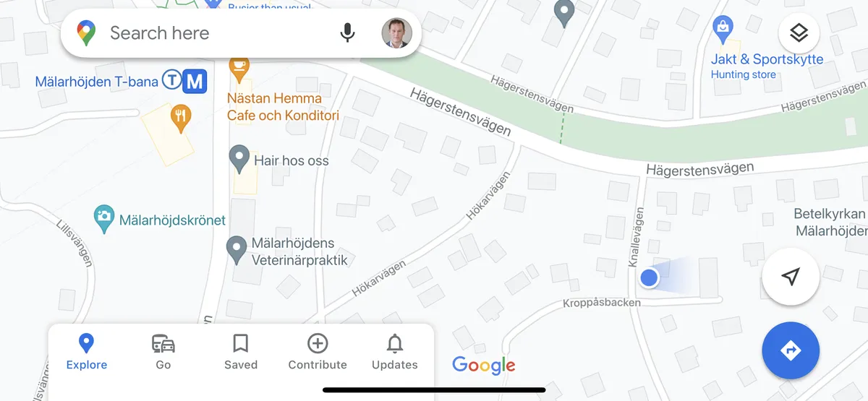Select the Mälarhöjden T-bana metro icon
The image size is (868, 401).
(184, 80)
